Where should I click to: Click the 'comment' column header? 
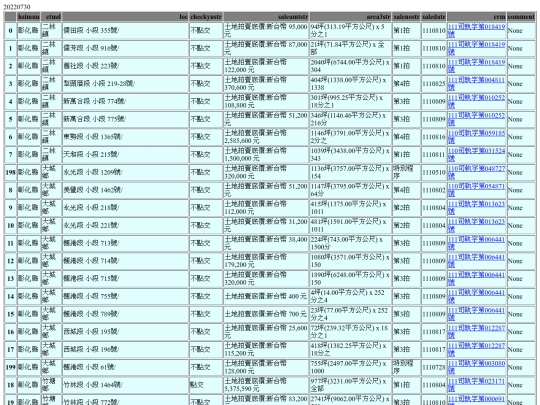[x=521, y=17]
